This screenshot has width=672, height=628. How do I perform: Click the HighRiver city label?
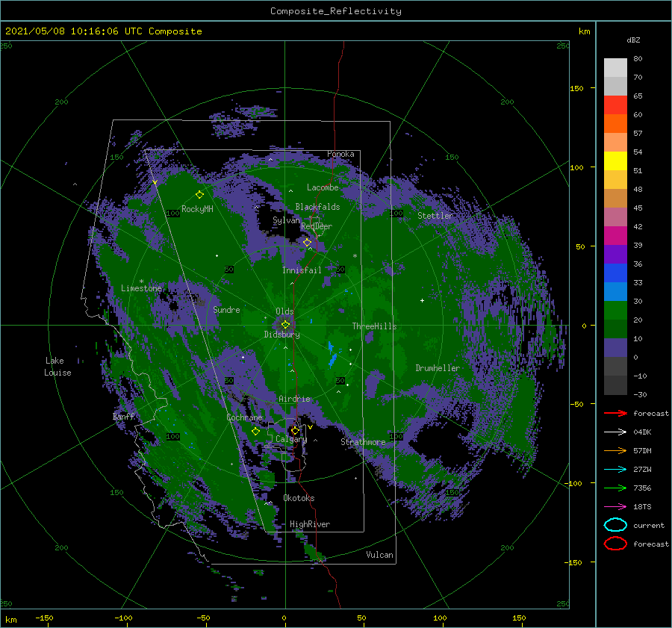point(309,524)
